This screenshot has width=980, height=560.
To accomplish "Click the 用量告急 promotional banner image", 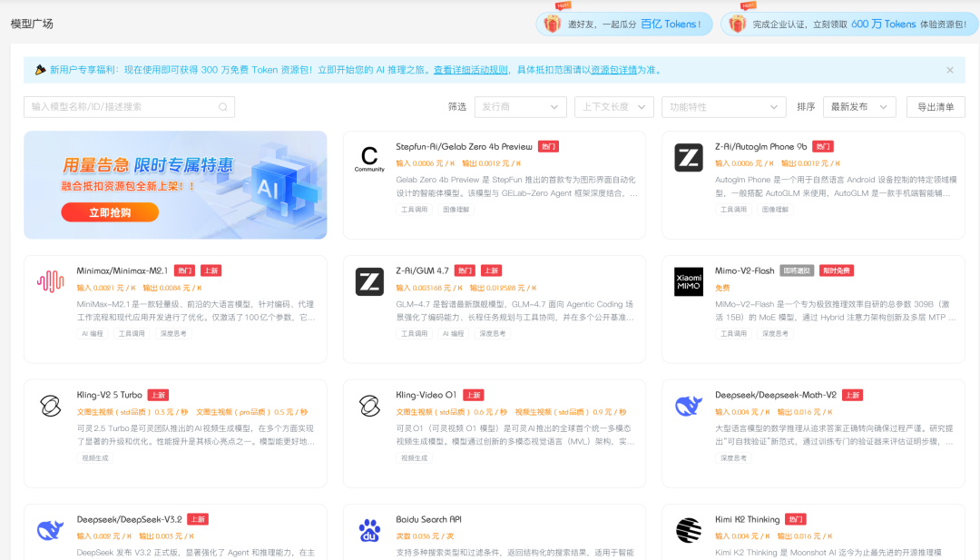I will tap(176, 185).
